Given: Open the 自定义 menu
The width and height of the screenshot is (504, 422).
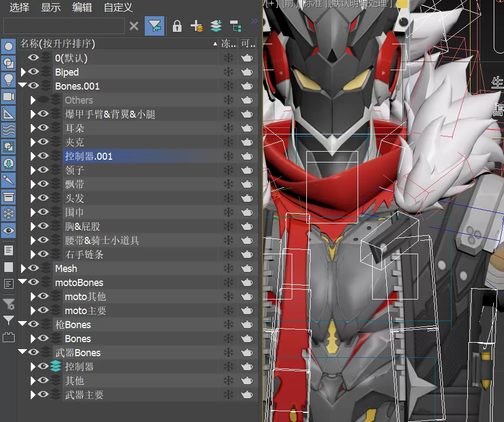Looking at the screenshot, I should 118,7.
